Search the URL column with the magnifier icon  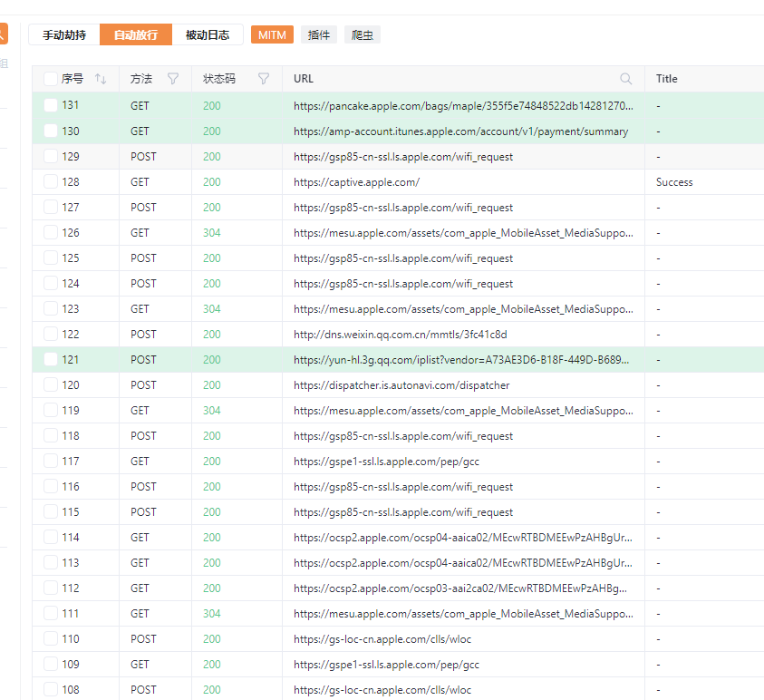tap(626, 79)
